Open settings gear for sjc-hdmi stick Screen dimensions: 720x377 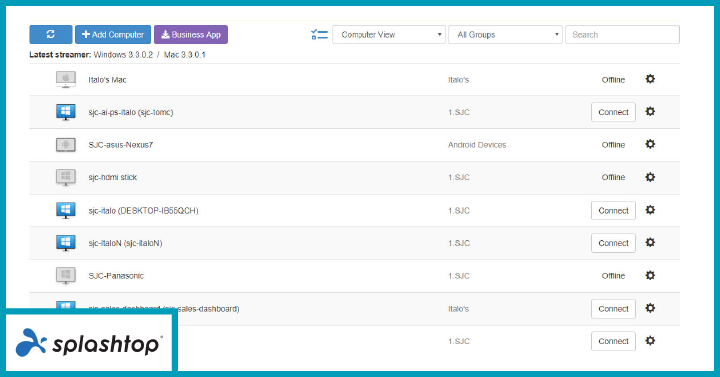pyautogui.click(x=650, y=177)
